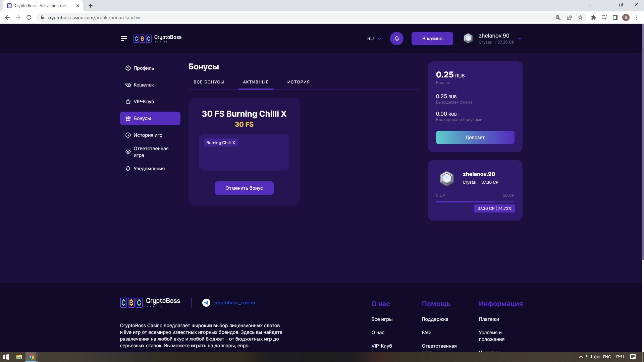Switch to the ИСТОРИЯ tab
Viewport: 644px width, 362px height.
(x=298, y=82)
